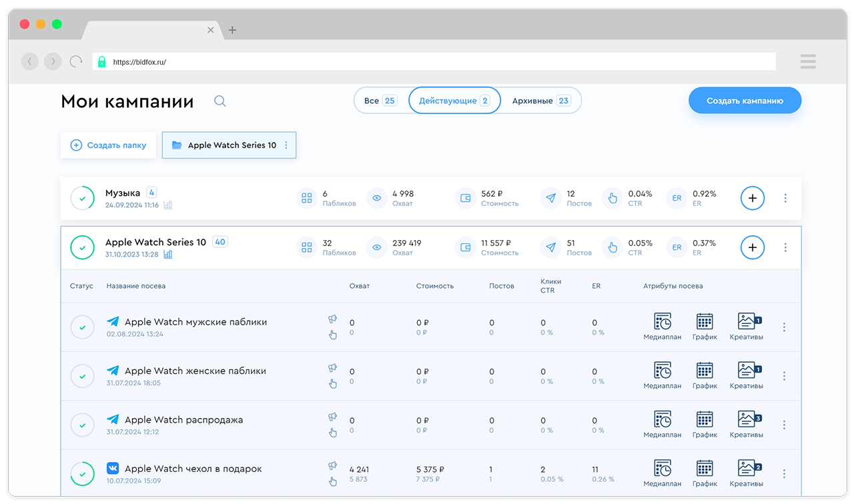This screenshot has width=854, height=504.
Task: Open График for Apple Watch женские паблики
Action: [x=705, y=375]
